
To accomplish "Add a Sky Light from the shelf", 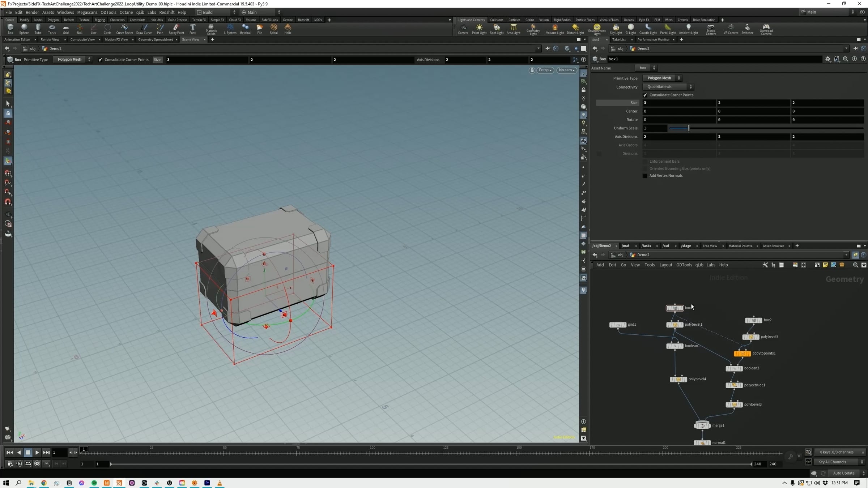I will pyautogui.click(x=616, y=29).
